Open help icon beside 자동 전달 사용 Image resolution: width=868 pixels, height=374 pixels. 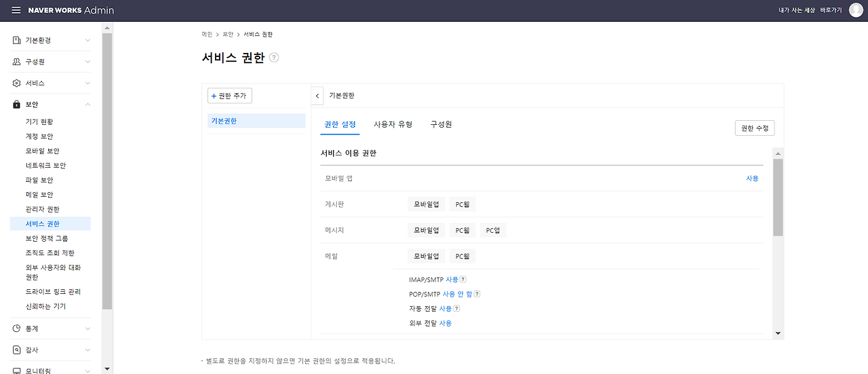click(x=456, y=309)
